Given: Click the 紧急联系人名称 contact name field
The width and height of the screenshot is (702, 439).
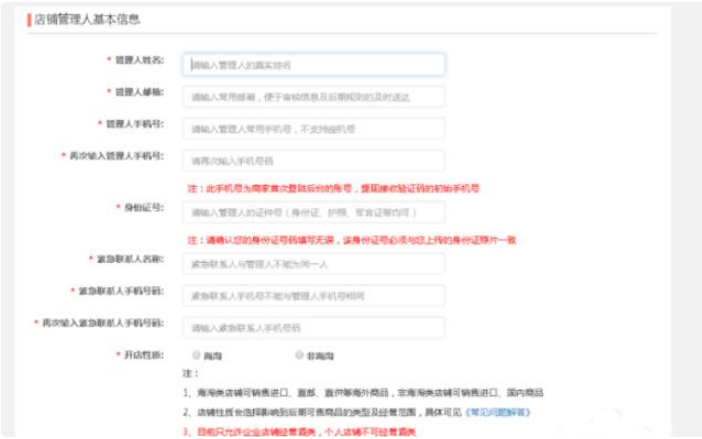Looking at the screenshot, I should coord(313,264).
